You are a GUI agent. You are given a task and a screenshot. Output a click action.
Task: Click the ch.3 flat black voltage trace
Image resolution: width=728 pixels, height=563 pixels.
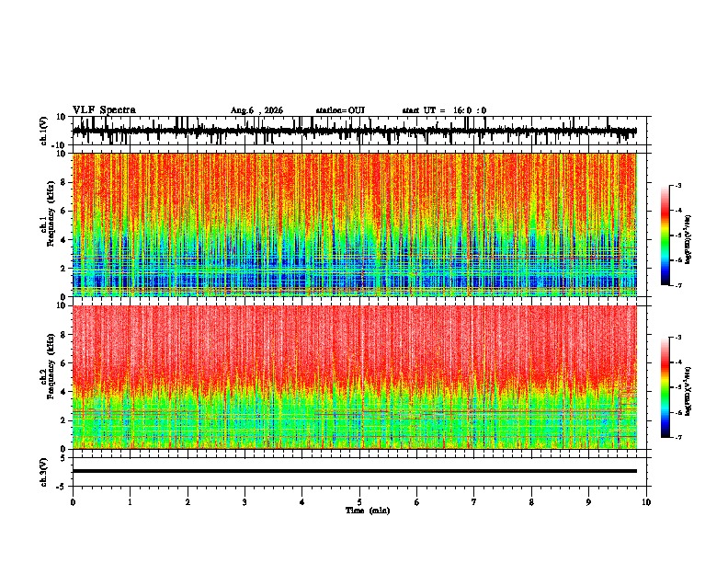click(355, 471)
